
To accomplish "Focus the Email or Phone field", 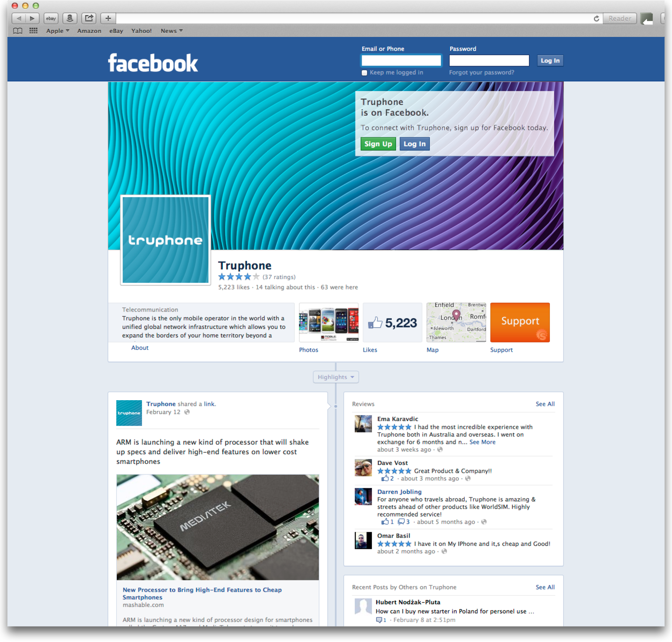I will (x=401, y=61).
